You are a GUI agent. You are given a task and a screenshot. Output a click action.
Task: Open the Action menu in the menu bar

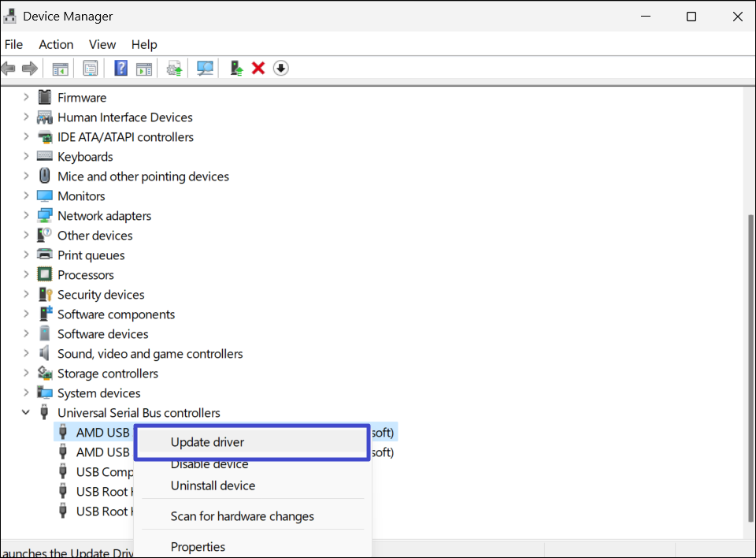pyautogui.click(x=56, y=44)
